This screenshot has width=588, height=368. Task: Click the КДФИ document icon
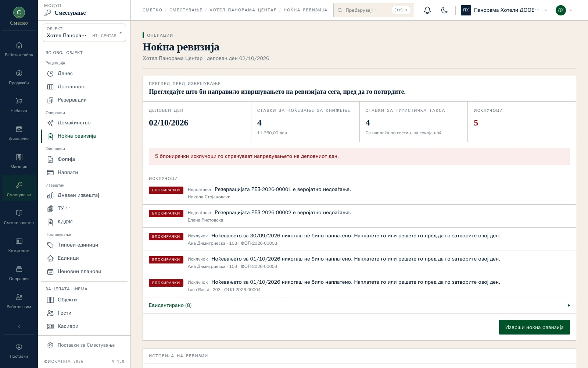[x=50, y=222]
